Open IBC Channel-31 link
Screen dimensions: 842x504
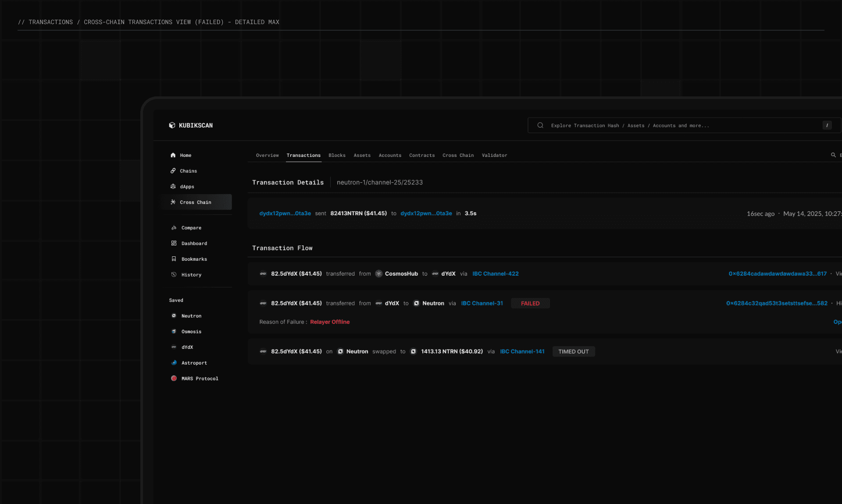coord(482,303)
